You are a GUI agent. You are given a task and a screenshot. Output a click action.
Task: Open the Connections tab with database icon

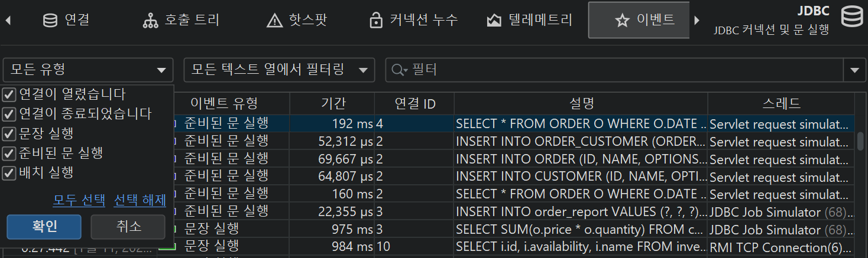66,20
